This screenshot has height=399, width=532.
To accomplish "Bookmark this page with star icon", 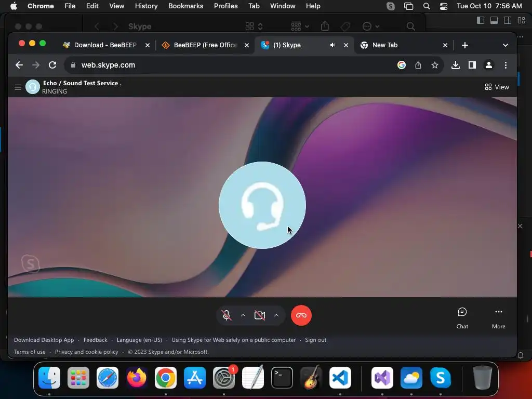I will click(x=435, y=65).
